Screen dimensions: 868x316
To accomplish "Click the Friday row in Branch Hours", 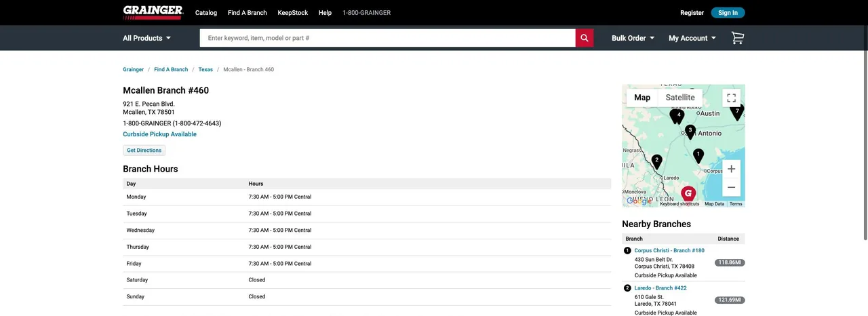I will [x=367, y=264].
